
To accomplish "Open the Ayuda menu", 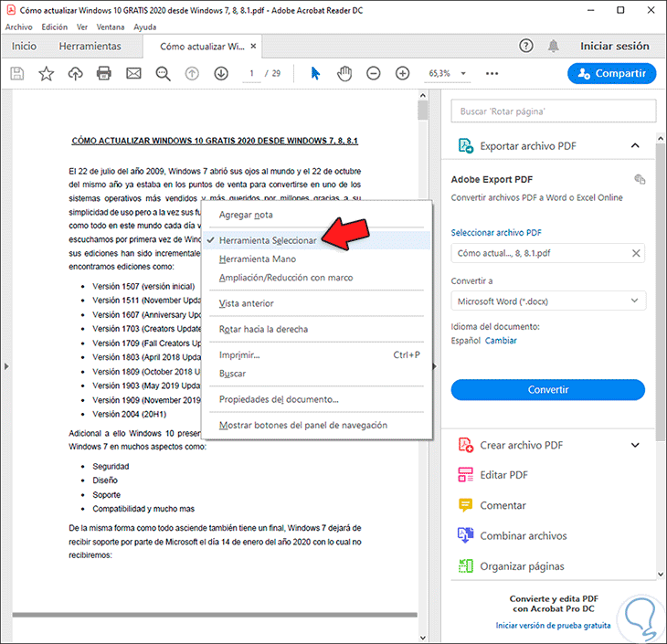I will pyautogui.click(x=144, y=26).
